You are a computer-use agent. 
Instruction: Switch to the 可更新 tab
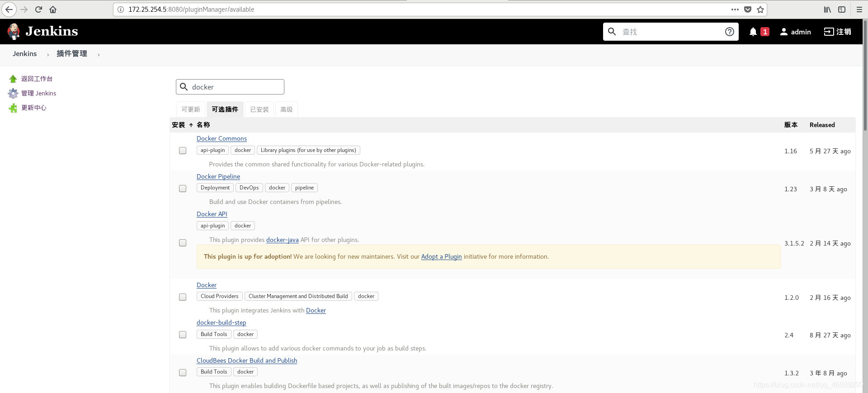coord(191,109)
